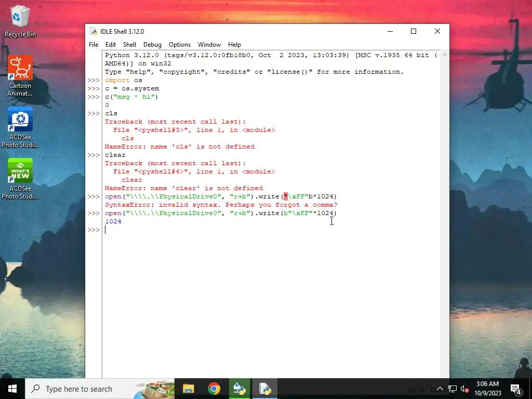Open the Python installer taskbar icon
The width and height of the screenshot is (532, 399).
pyautogui.click(x=240, y=389)
